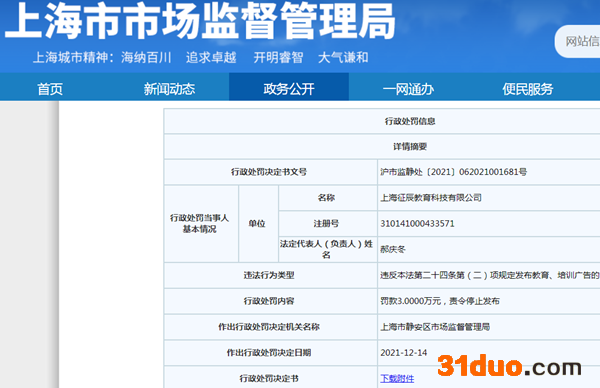Select the penalty content 罚款3.0000万元 cell
The image size is (600, 388).
440,301
